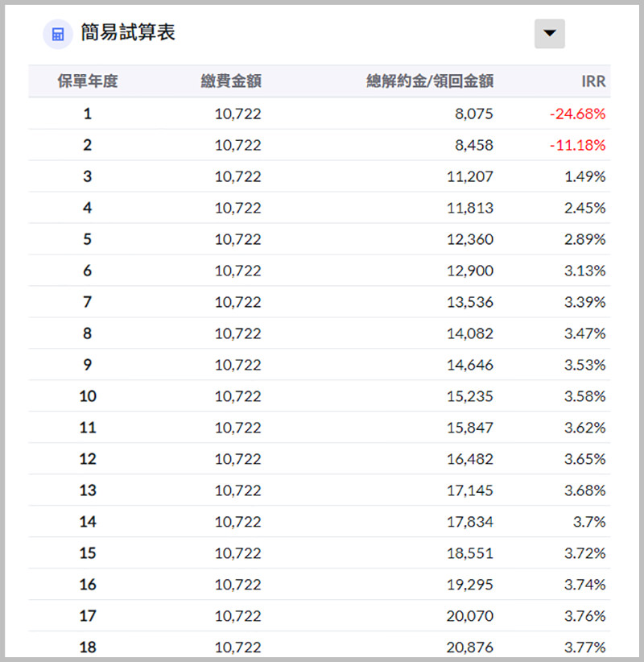Click the IRR value 3.68%
This screenshot has height=662, width=644.
point(585,490)
